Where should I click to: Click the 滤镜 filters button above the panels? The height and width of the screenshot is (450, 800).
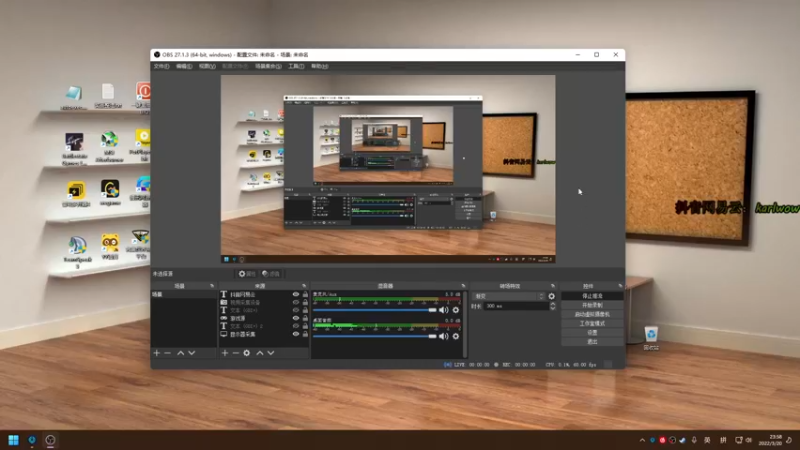271,274
